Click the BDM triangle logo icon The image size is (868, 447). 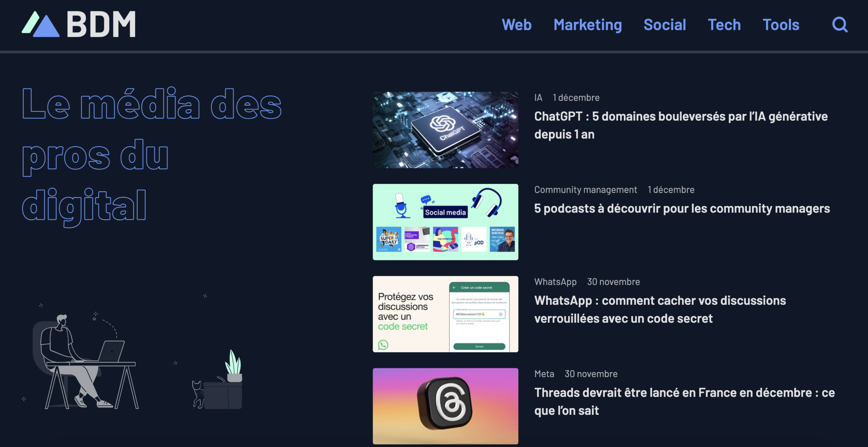pyautogui.click(x=41, y=24)
